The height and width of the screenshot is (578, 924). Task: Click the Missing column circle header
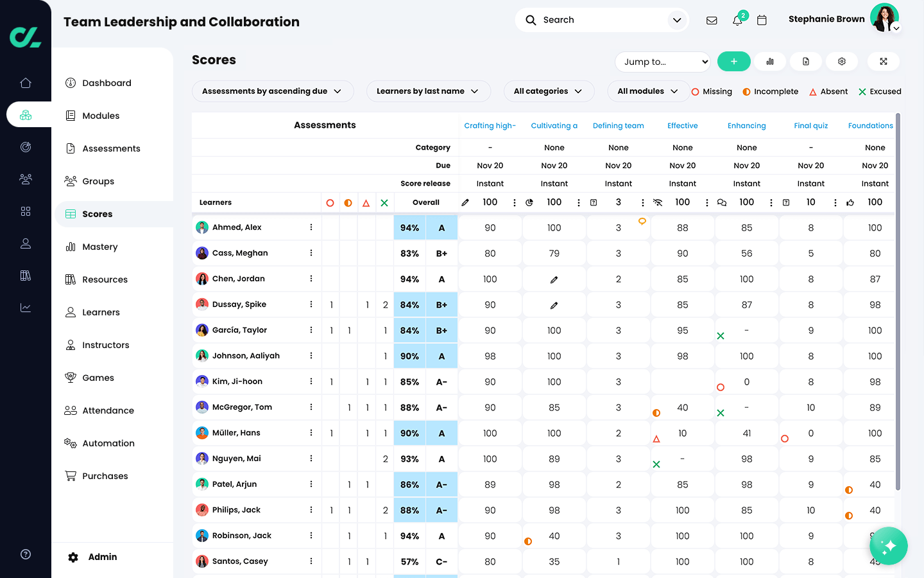pos(330,203)
